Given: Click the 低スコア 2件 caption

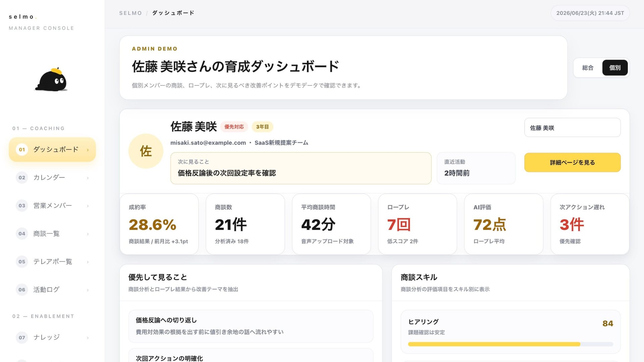Looking at the screenshot, I should [x=402, y=241].
